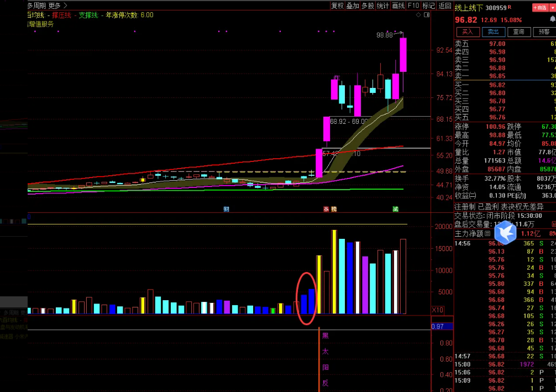Click the tall yellow volume bar
Image resolution: width=556 pixels, height=392 pixels.
click(334, 271)
